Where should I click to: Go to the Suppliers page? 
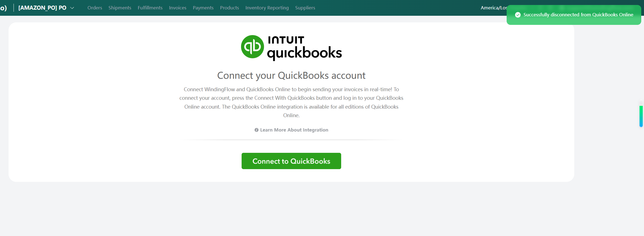[305, 8]
